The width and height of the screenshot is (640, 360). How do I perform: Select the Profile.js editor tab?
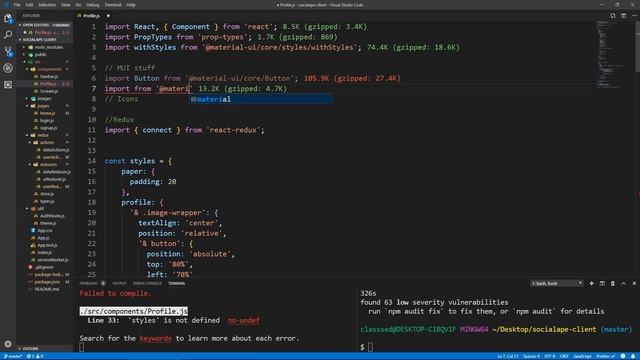point(92,16)
